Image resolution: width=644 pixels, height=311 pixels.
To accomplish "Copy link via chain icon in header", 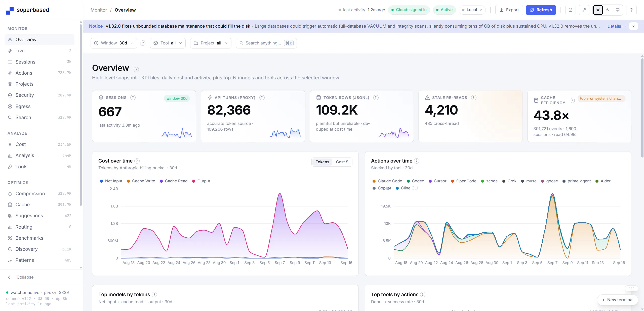I will pyautogui.click(x=584, y=10).
